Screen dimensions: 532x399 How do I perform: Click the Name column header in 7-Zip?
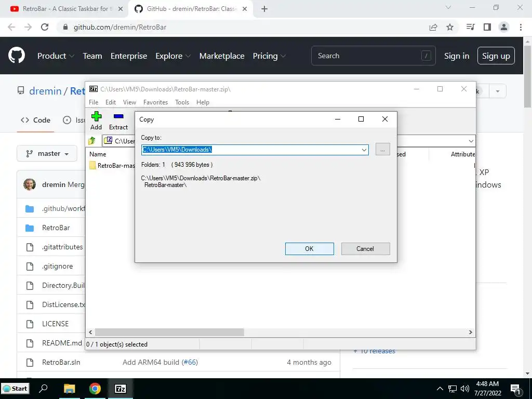pos(98,154)
